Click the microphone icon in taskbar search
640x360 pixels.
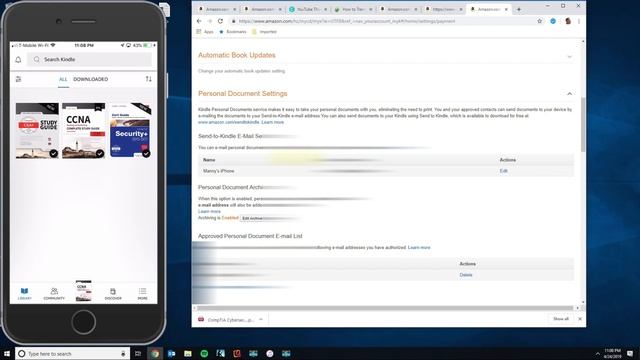coord(123,353)
